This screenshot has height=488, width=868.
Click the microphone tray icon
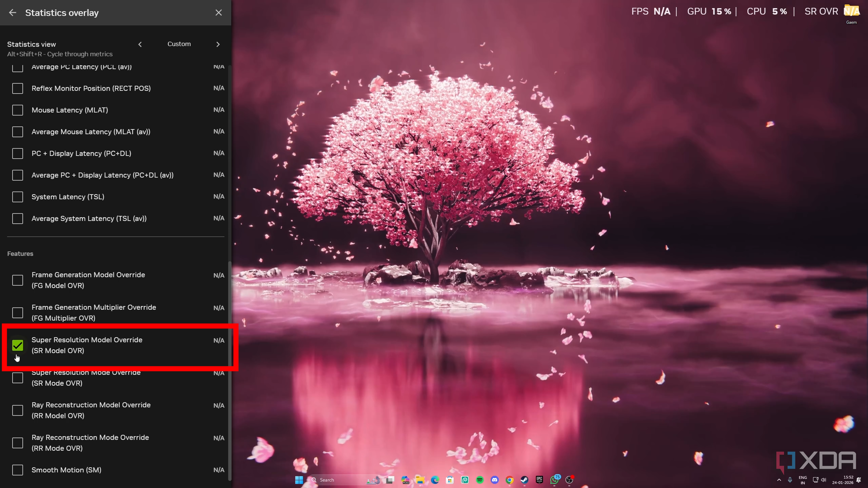point(790,480)
